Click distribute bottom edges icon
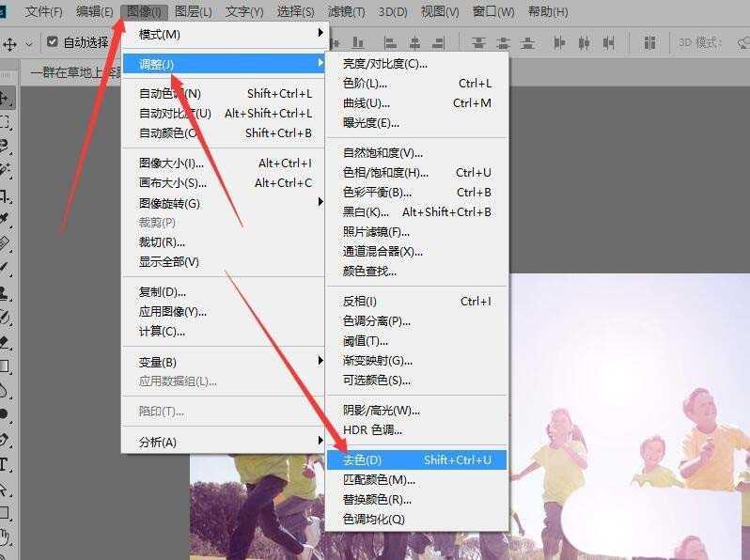 click(x=527, y=43)
